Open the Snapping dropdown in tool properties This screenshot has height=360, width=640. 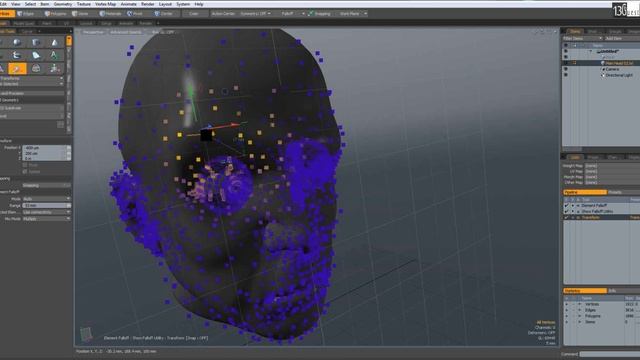point(47,185)
